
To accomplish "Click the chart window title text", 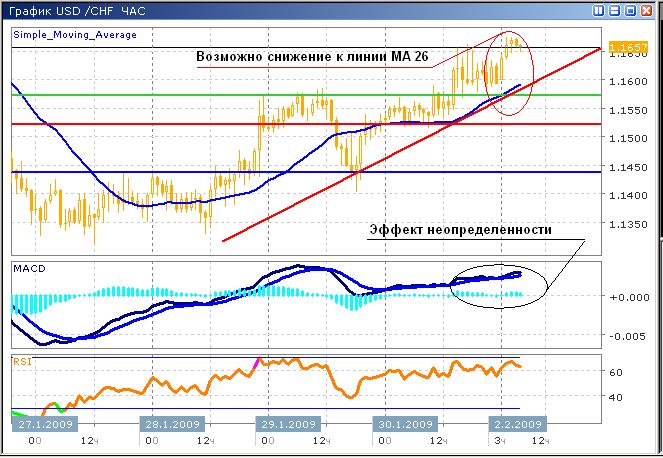I will [79, 11].
